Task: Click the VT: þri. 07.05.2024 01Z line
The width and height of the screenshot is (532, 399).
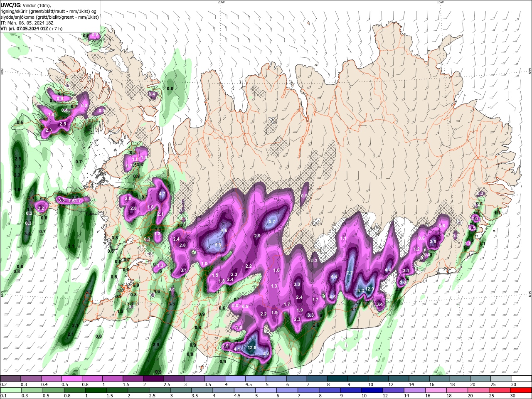Action: pyautogui.click(x=24, y=29)
